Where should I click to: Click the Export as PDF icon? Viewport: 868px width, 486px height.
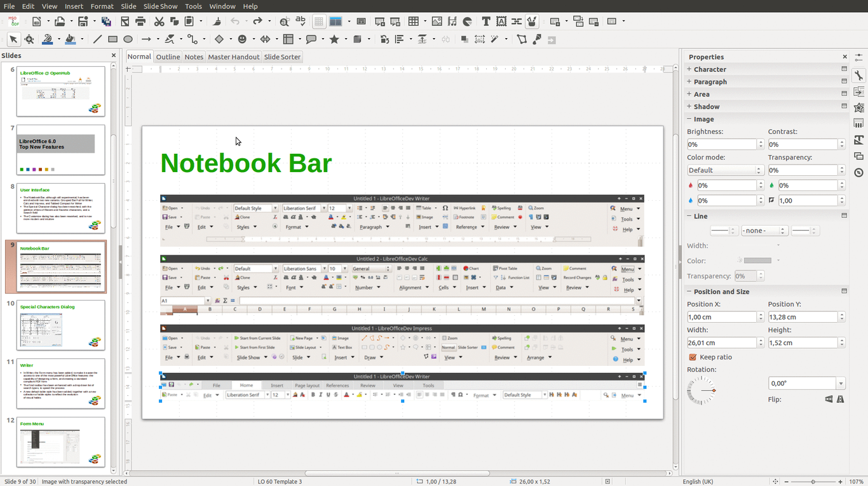(125, 21)
